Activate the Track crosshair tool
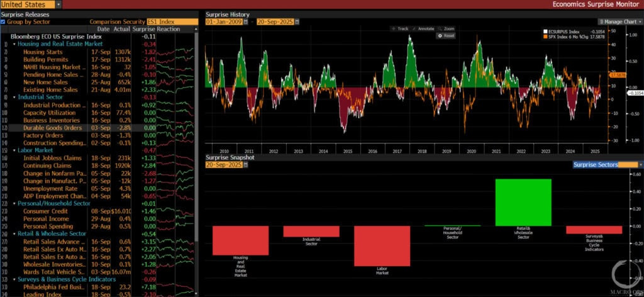The width and height of the screenshot is (644, 297). pos(400,29)
